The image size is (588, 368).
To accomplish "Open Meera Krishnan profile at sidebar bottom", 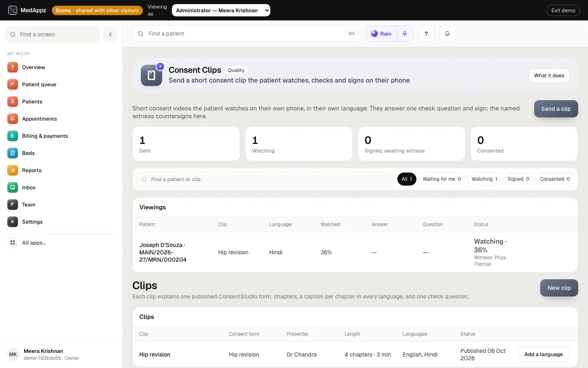I will click(x=61, y=355).
